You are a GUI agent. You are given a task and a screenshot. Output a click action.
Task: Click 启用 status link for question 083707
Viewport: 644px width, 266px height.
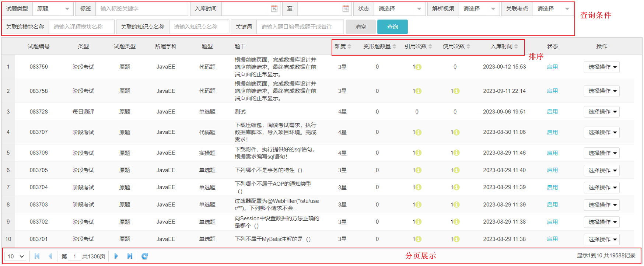tap(552, 132)
